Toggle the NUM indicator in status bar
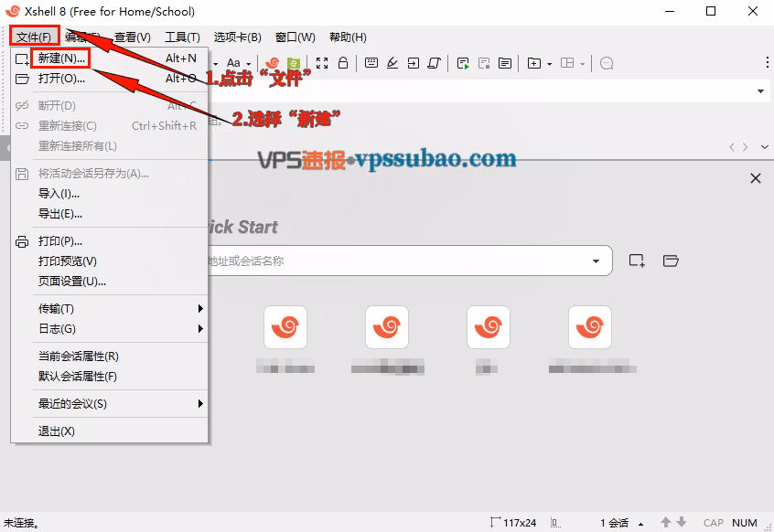 [x=746, y=523]
